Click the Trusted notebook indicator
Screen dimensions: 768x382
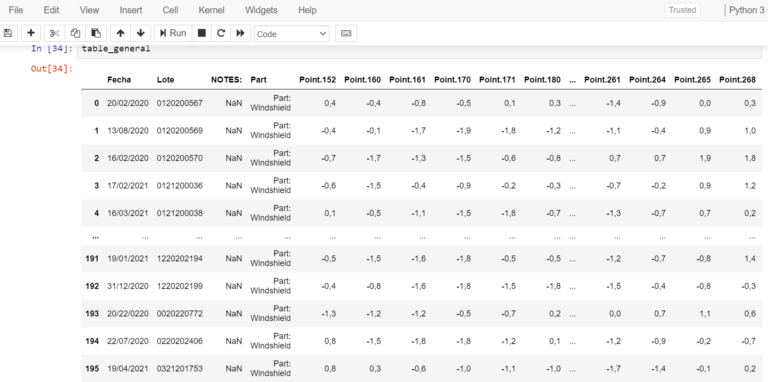click(x=682, y=10)
